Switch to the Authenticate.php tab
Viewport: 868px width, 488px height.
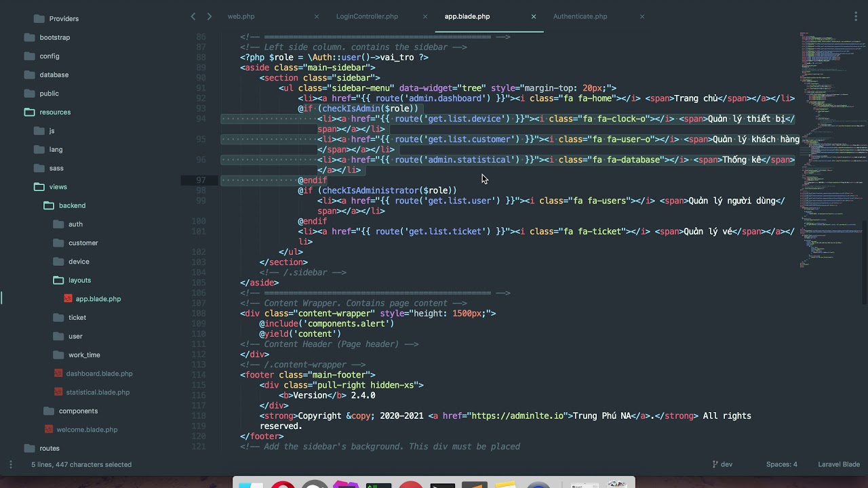[x=580, y=16]
